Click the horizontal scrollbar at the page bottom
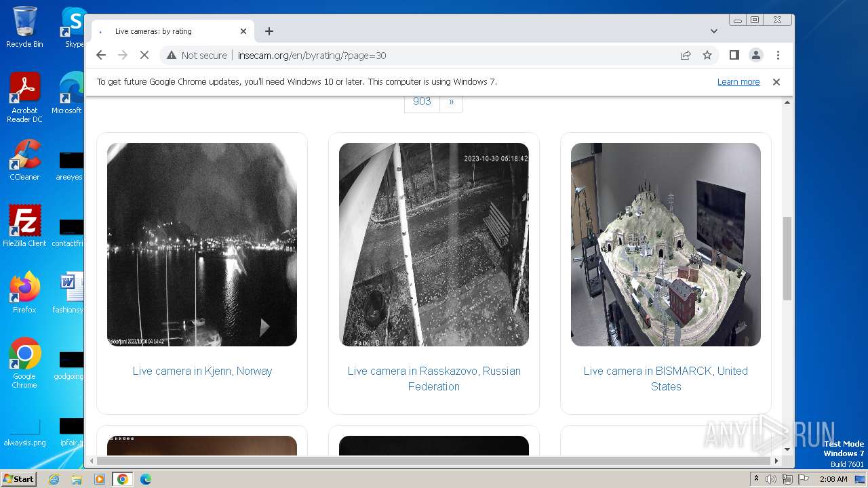Image resolution: width=868 pixels, height=488 pixels. tap(433, 461)
